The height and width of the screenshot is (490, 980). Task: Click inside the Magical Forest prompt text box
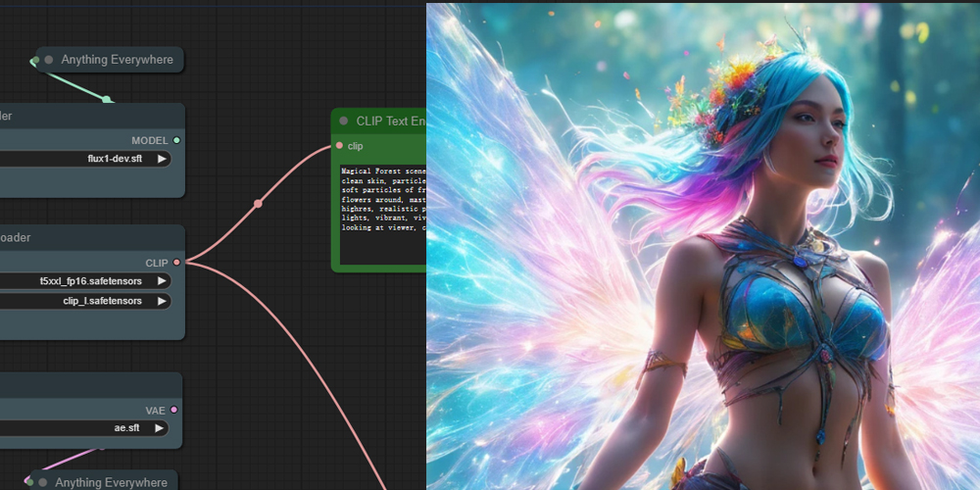click(x=383, y=214)
